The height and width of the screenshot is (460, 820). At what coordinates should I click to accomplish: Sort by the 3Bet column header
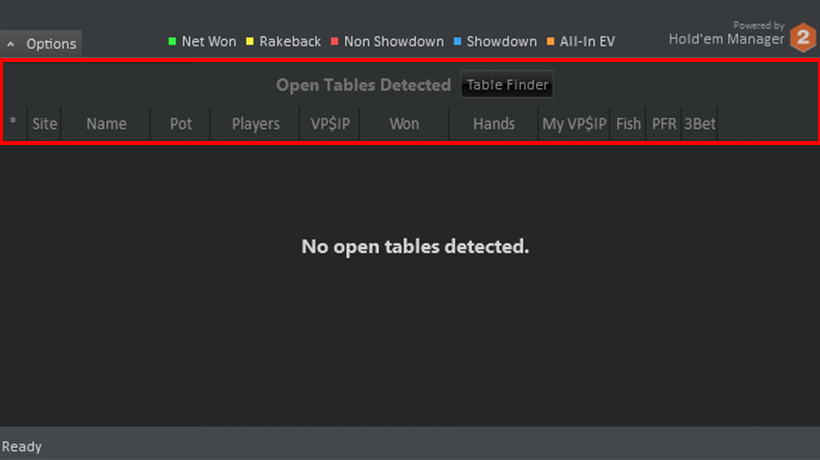(700, 123)
